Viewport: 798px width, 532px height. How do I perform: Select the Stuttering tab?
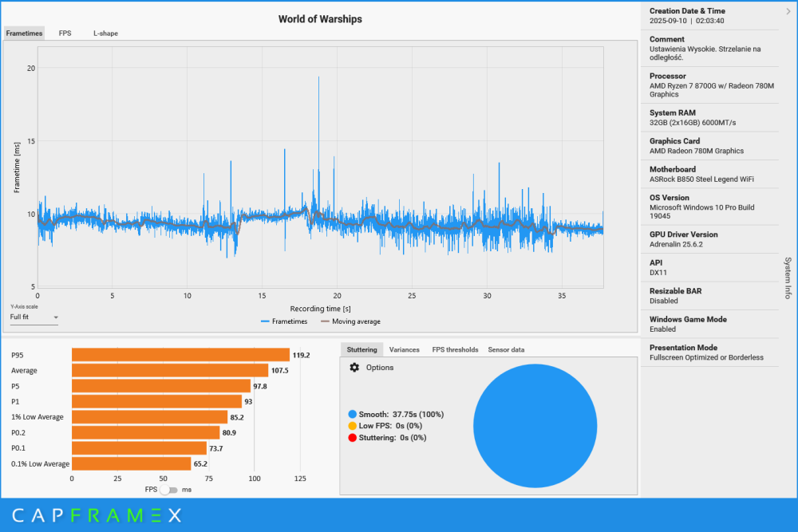tap(361, 349)
